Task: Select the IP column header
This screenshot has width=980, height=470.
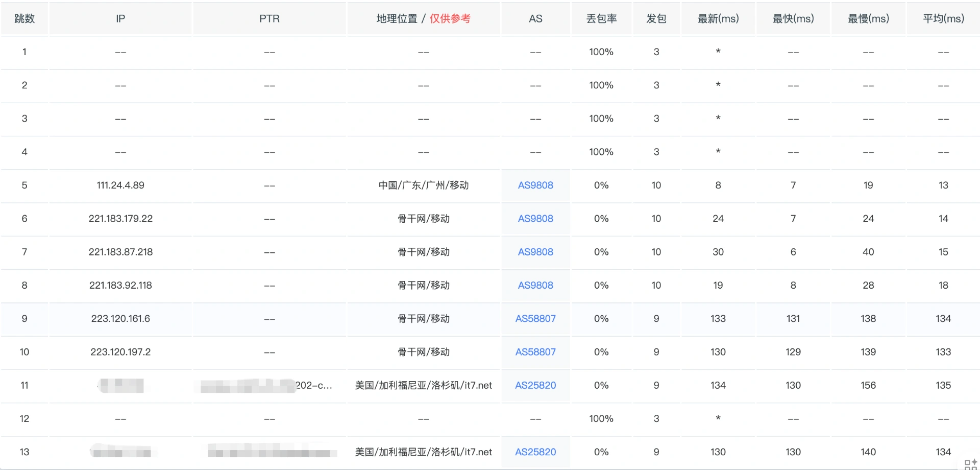Action: click(120, 19)
